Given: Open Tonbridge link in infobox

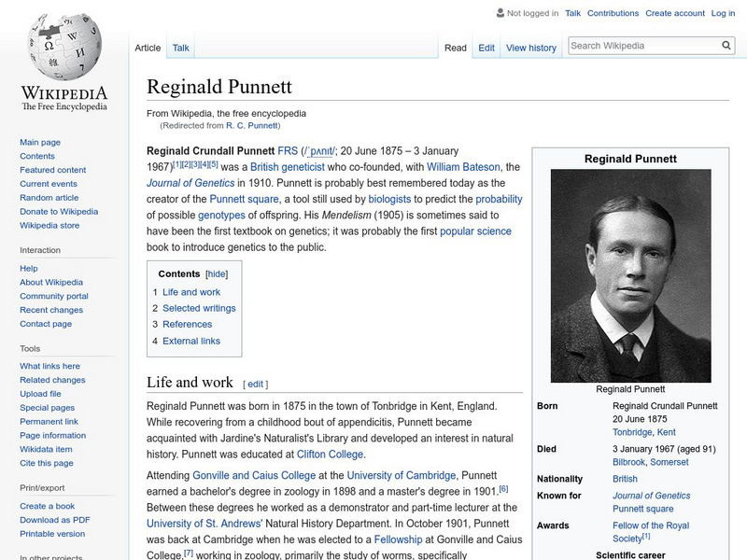Looking at the screenshot, I should click(x=632, y=432).
